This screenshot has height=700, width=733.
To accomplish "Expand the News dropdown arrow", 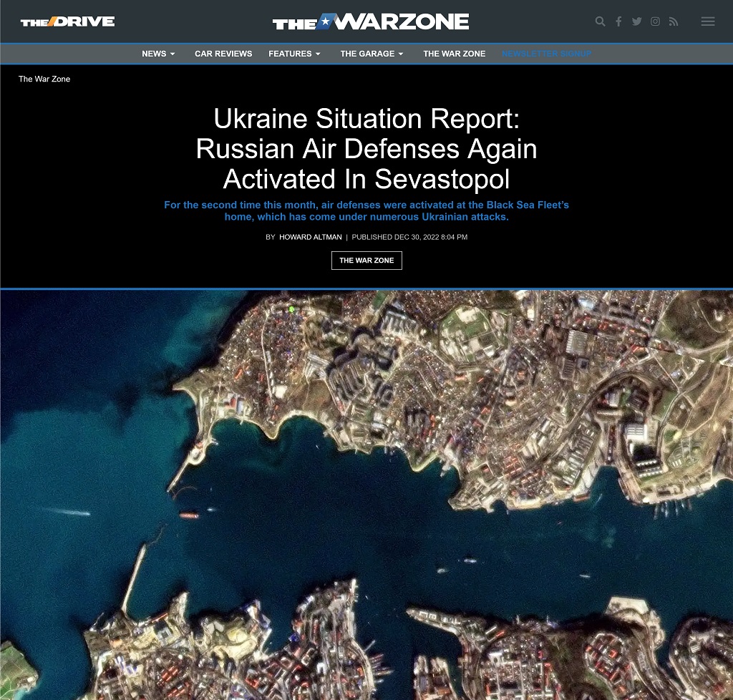I will click(173, 54).
